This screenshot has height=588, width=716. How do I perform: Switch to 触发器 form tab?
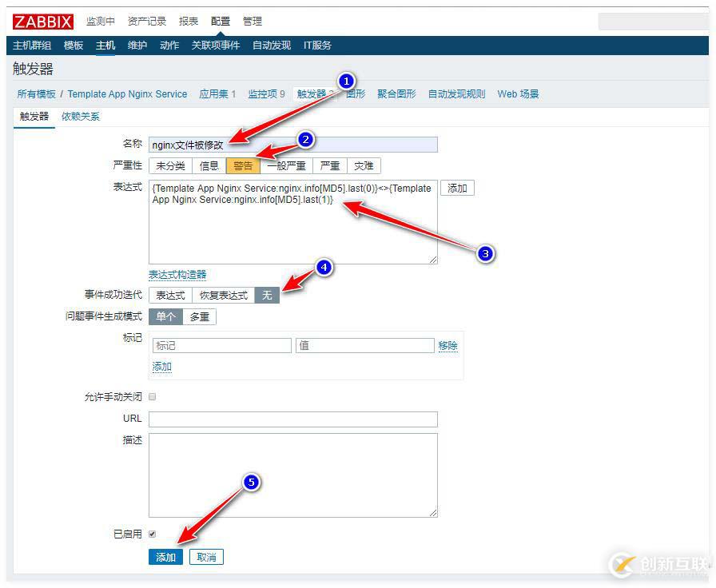34,117
